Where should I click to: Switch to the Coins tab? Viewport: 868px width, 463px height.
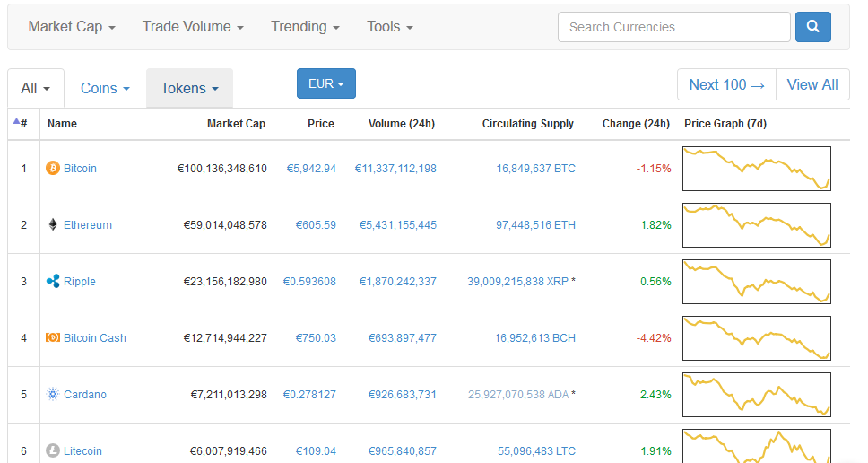[105, 88]
